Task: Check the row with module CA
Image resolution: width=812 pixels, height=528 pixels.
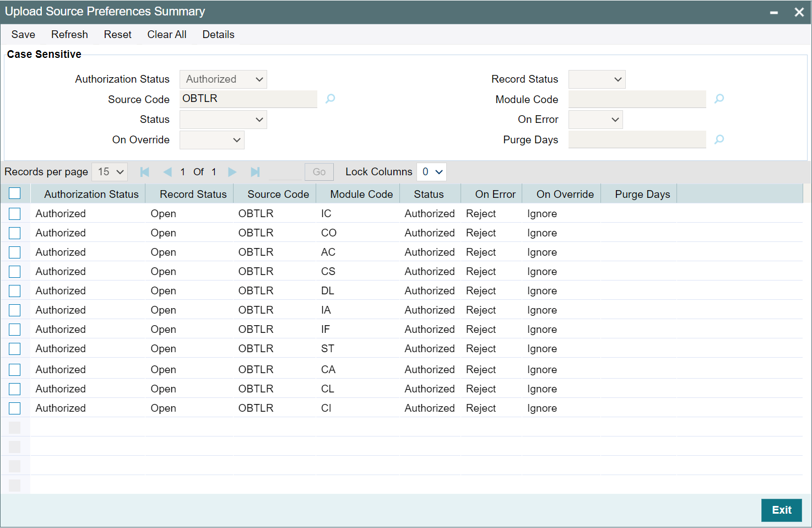Action: coord(15,370)
